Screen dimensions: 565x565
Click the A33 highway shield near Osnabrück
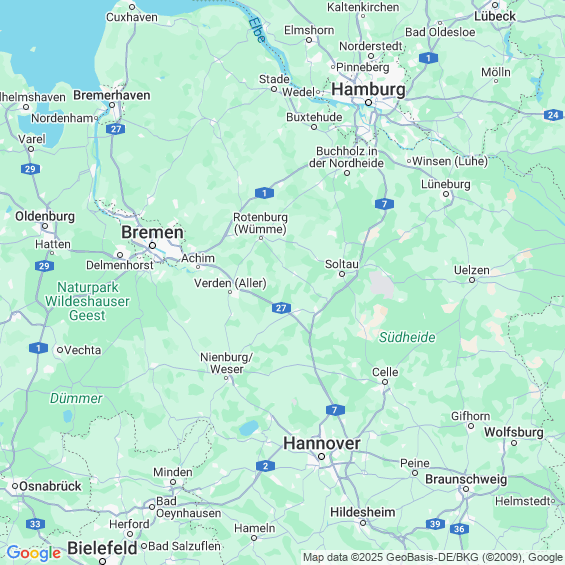click(x=35, y=524)
